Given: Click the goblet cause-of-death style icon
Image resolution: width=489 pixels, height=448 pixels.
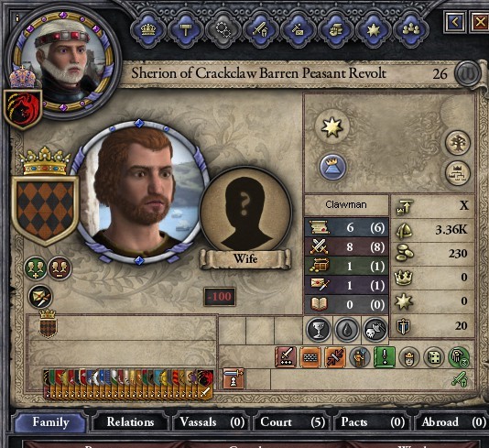Looking at the screenshot, I should pos(318,330).
